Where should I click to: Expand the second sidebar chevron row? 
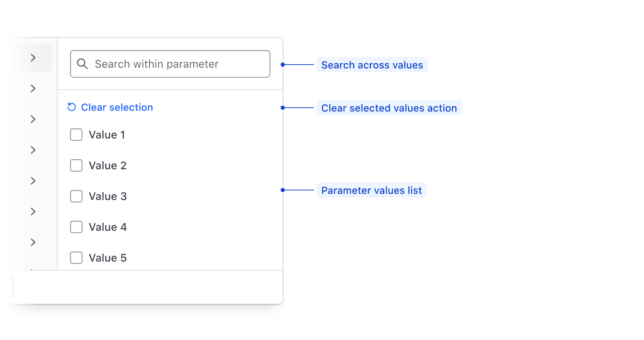33,88
